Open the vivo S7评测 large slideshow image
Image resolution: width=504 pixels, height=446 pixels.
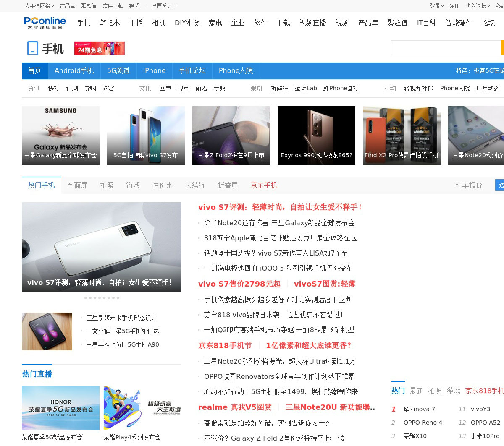[102, 247]
